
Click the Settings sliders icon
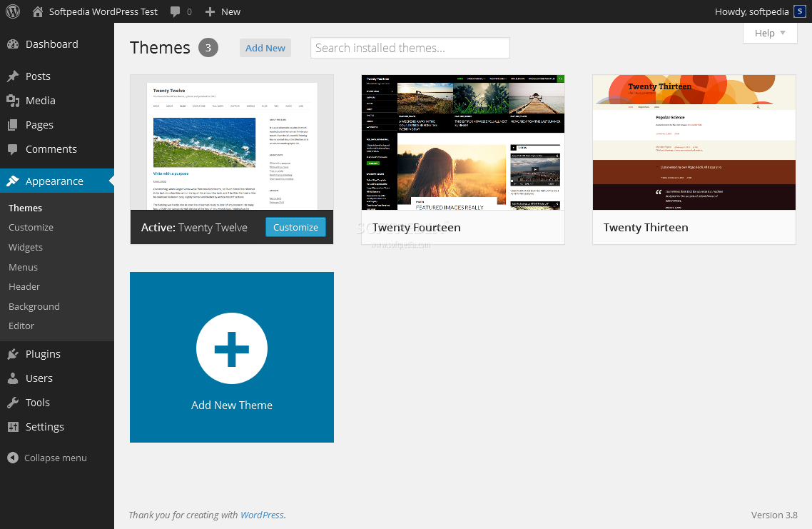pyautogui.click(x=13, y=427)
